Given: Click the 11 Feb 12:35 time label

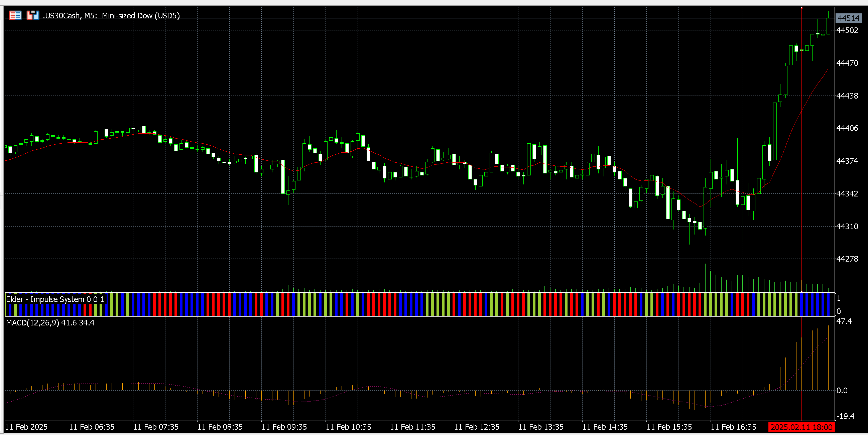Looking at the screenshot, I should tap(477, 427).
